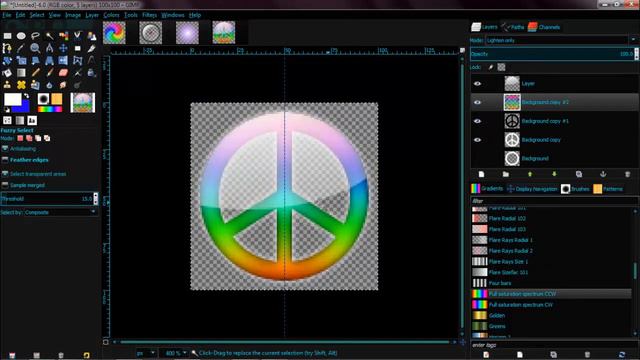Click the white foreground color swatch
640x360 pixels.
pyautogui.click(x=13, y=99)
